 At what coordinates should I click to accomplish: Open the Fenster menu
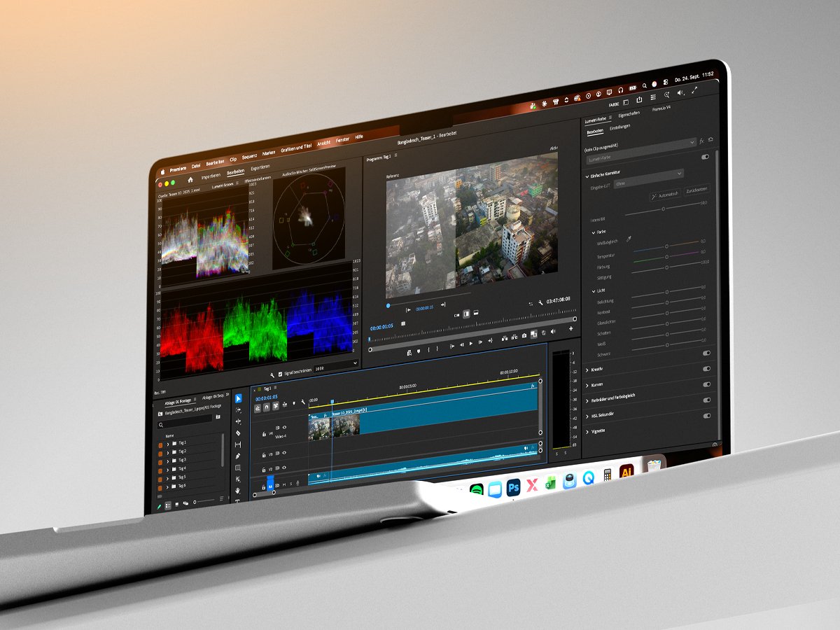coord(342,140)
